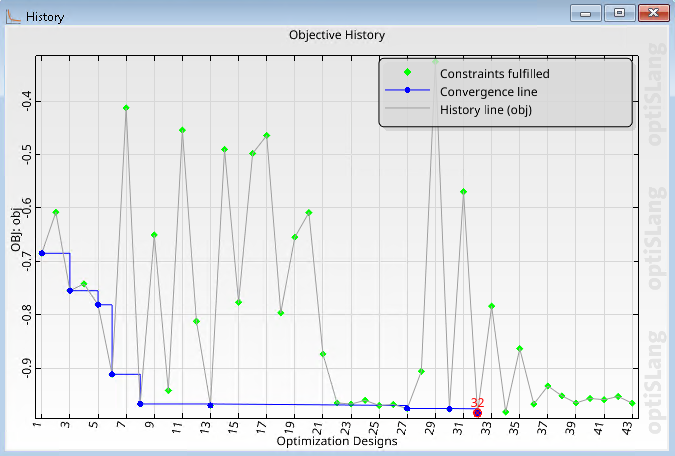
Task: Select the last green point at design 43
Action: pos(632,403)
